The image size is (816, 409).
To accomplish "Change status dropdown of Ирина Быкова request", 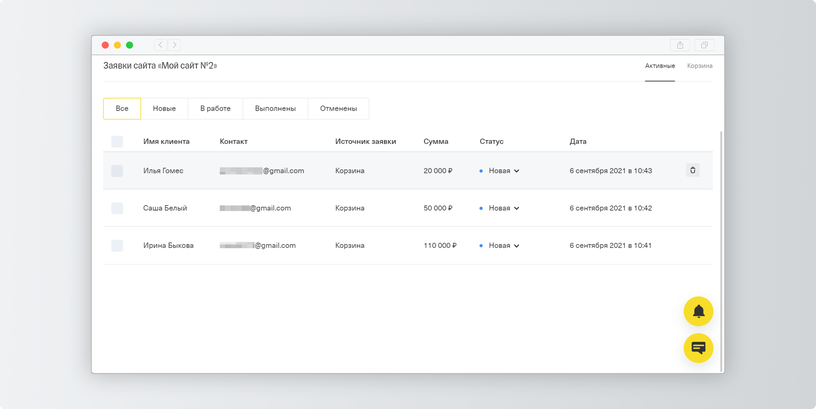I will tap(503, 246).
